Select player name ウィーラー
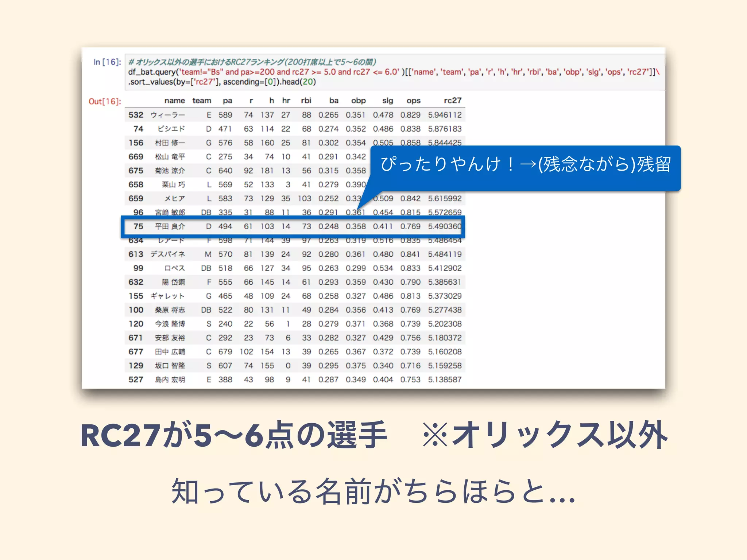 click(168, 115)
